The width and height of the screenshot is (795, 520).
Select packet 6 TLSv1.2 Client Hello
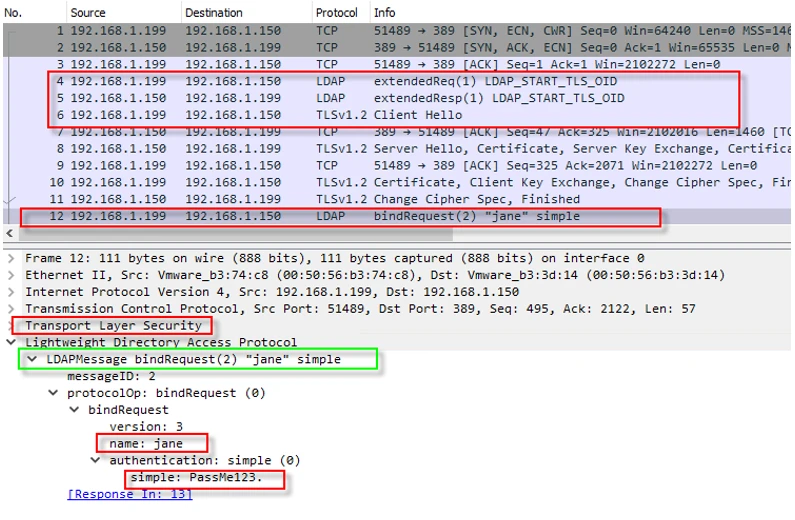(400, 115)
